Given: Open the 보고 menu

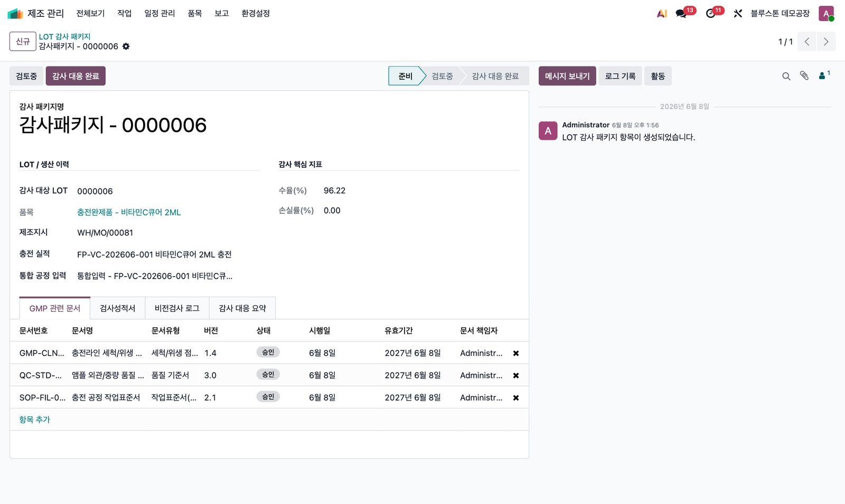Looking at the screenshot, I should [222, 13].
